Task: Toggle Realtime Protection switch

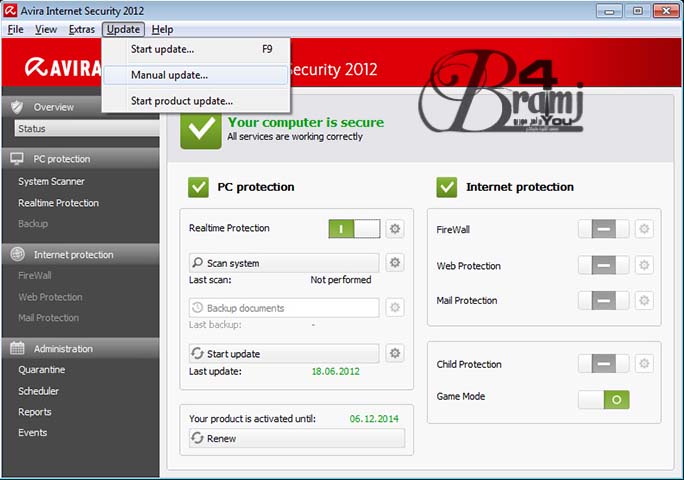Action: point(354,228)
